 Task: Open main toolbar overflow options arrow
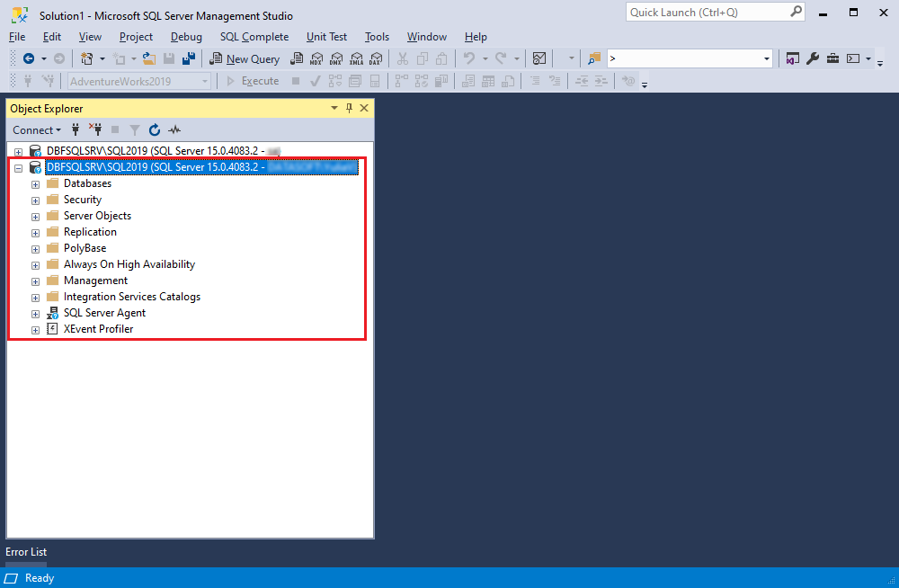[x=880, y=62]
